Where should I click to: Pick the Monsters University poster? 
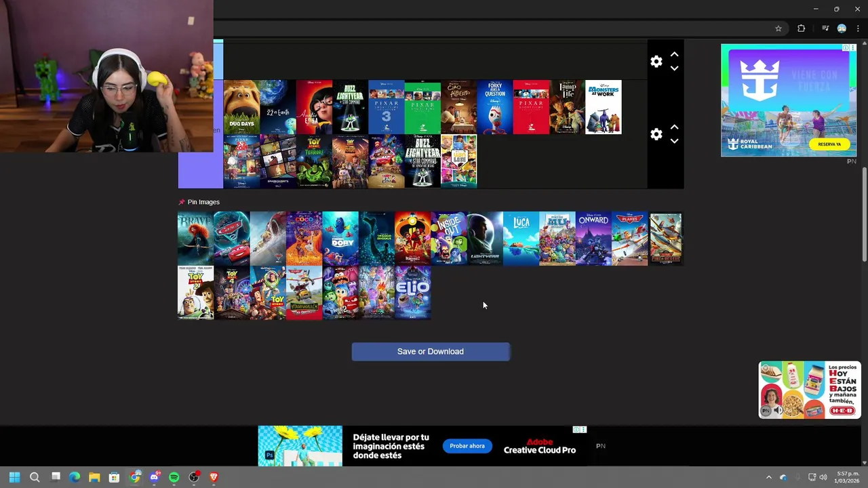point(557,239)
